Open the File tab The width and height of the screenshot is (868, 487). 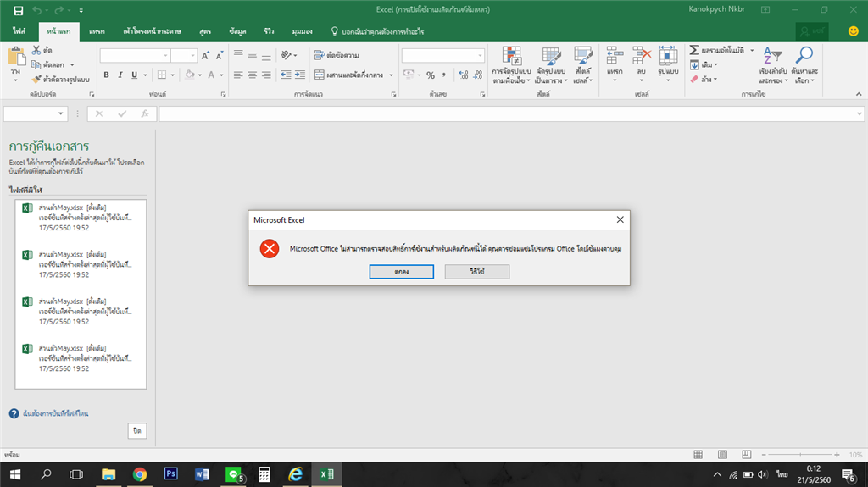19,31
